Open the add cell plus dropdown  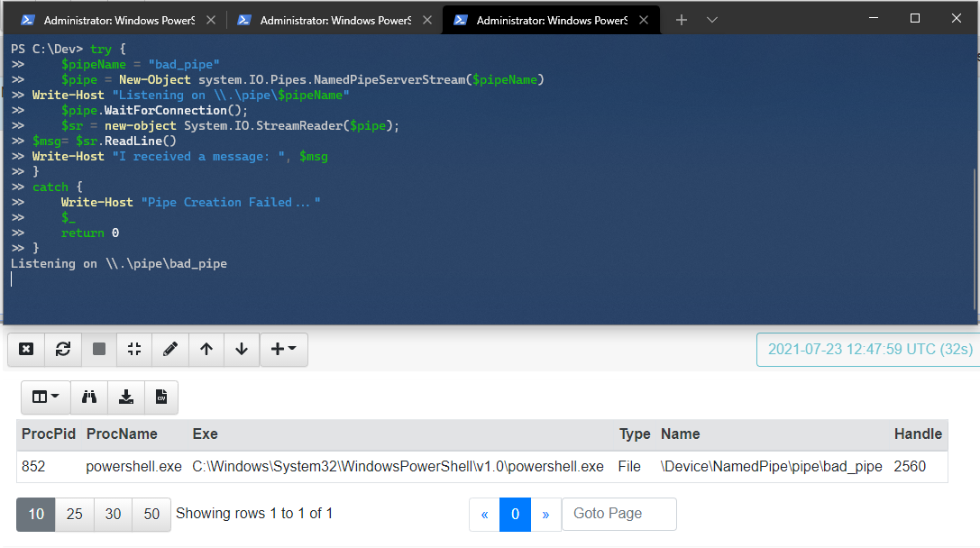pos(283,349)
